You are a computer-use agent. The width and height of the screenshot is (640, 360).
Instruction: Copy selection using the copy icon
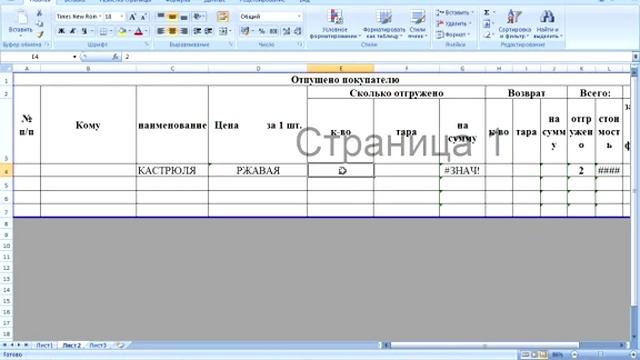pyautogui.click(x=40, y=24)
